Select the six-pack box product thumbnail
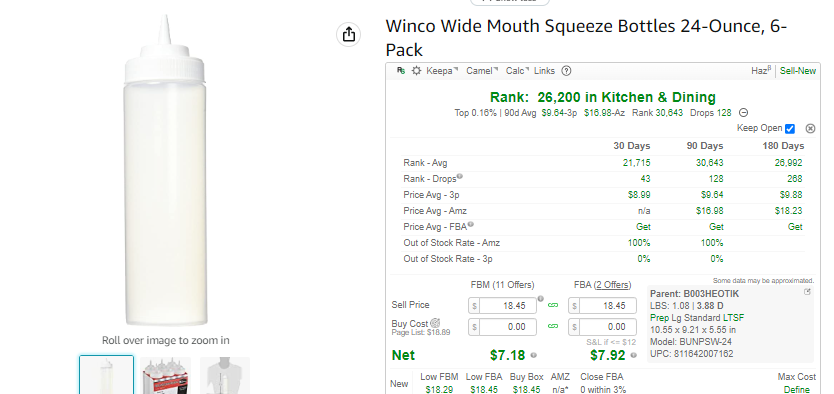 coord(166,376)
